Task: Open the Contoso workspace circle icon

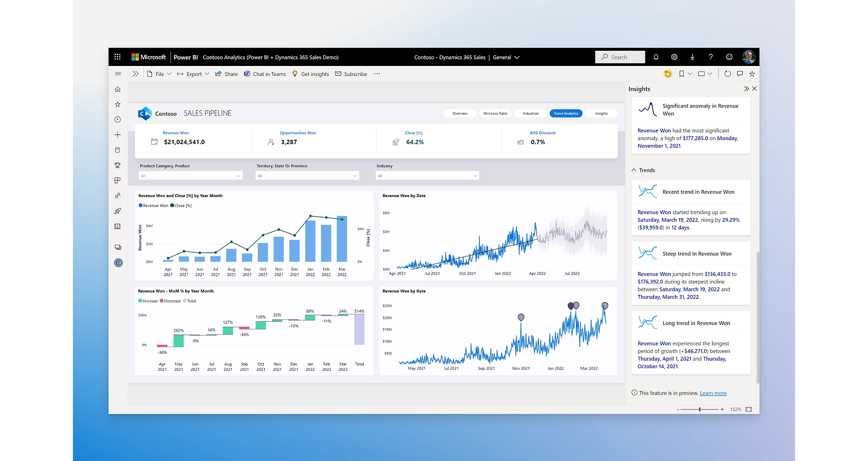Action: pos(118,263)
